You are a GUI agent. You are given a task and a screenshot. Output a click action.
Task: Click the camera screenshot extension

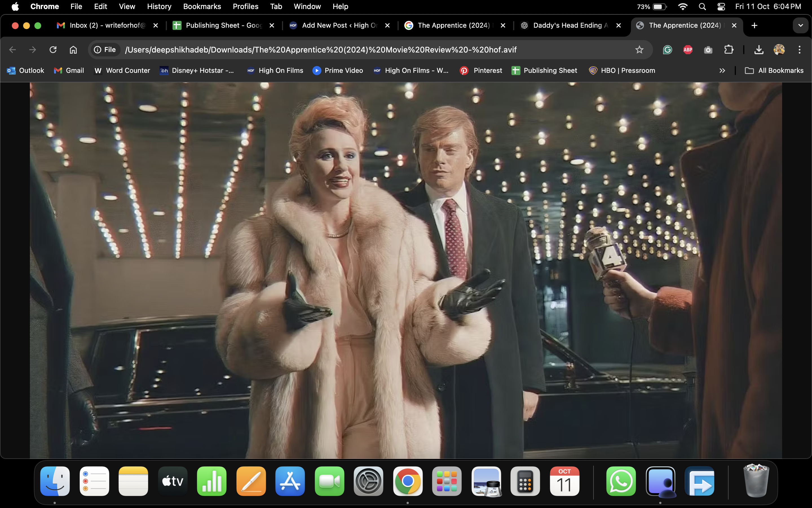tap(708, 50)
